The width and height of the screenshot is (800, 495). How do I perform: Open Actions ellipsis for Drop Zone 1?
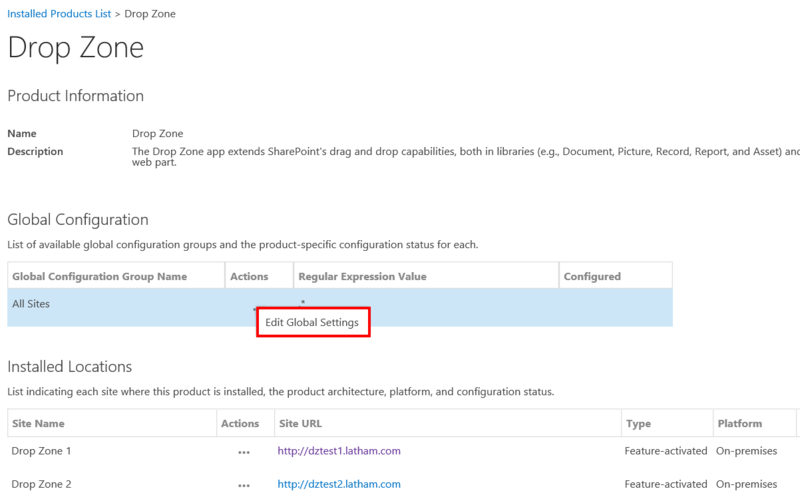pos(243,452)
